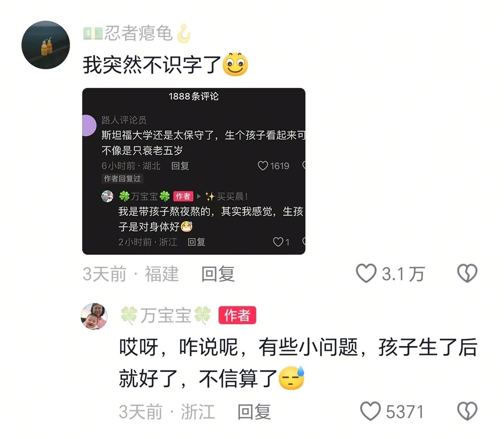Viewport: 504px width, 439px height.
Task: Tap broken heart on 万宝宝's reply
Action: [467, 411]
